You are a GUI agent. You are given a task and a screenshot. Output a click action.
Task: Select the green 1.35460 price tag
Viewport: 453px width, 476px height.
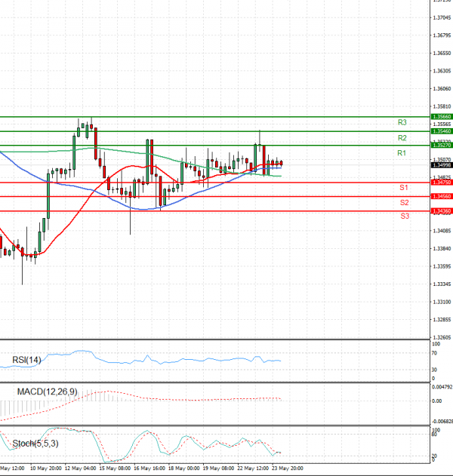442,131
